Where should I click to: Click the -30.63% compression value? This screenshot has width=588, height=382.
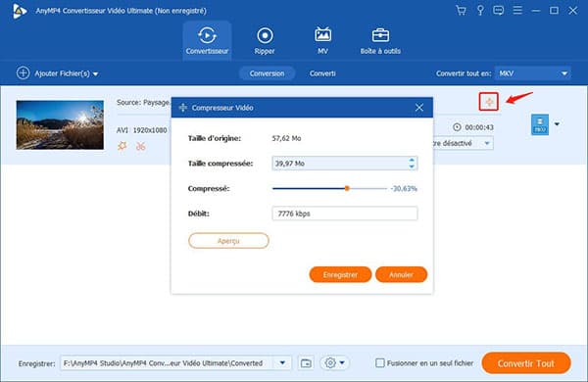(x=404, y=189)
